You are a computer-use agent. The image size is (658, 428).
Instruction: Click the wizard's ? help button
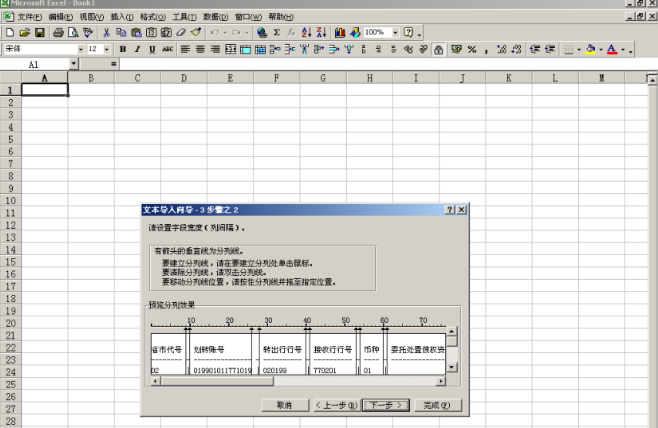coord(449,209)
